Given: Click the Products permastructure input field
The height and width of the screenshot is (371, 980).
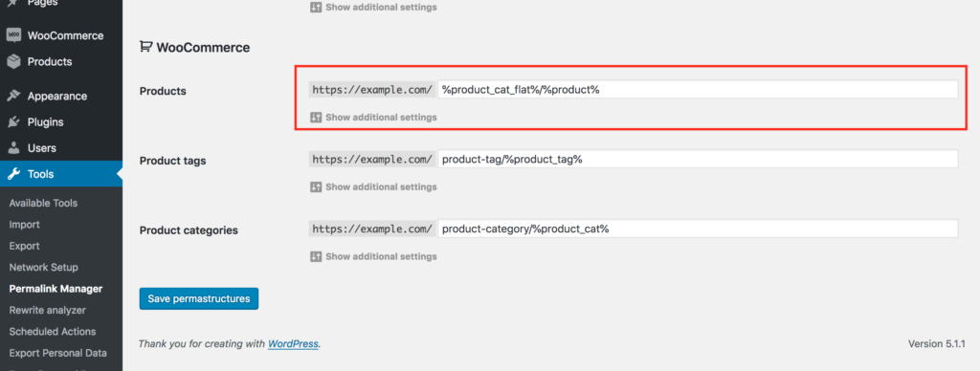Looking at the screenshot, I should pyautogui.click(x=698, y=89).
